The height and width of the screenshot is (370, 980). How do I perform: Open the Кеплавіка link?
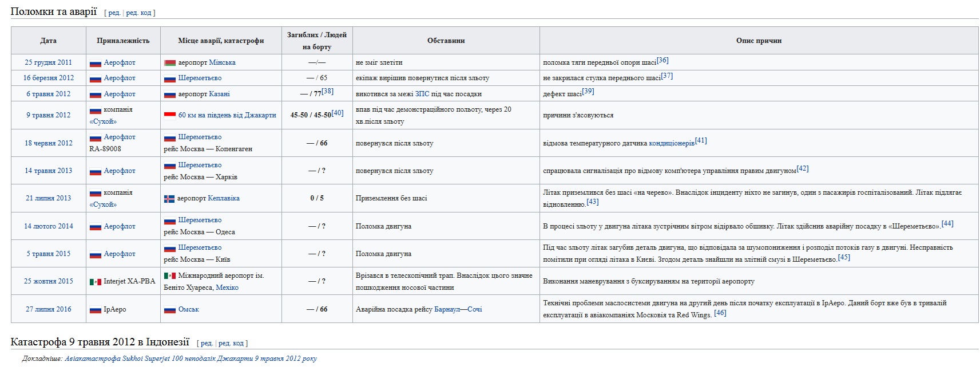coord(224,198)
